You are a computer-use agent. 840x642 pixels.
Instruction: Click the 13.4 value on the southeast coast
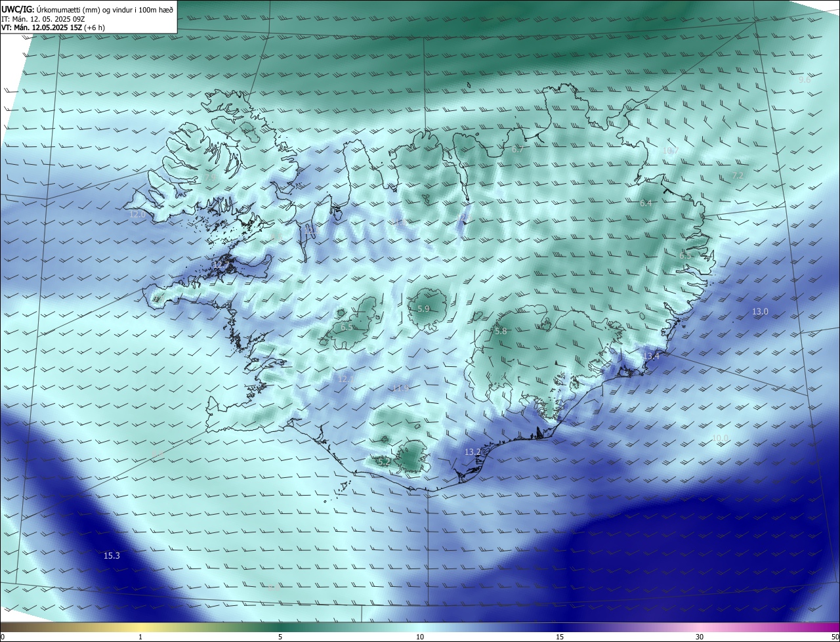pos(651,356)
